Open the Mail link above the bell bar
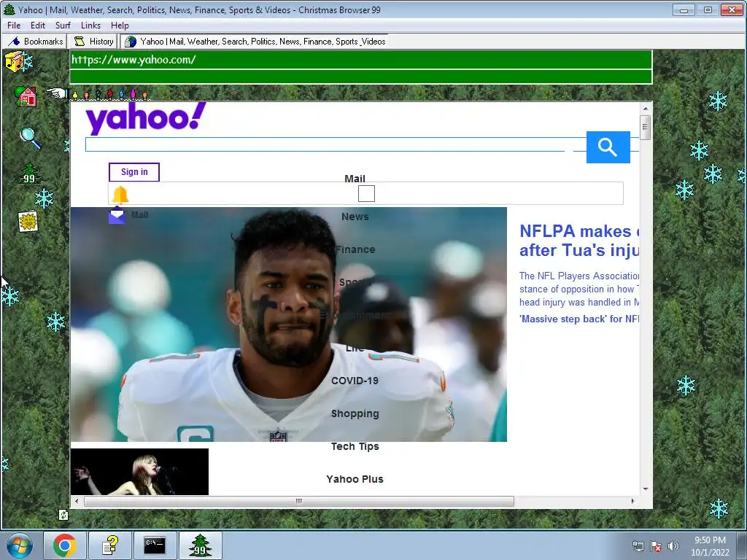Screen dimensions: 747x560 point(355,179)
